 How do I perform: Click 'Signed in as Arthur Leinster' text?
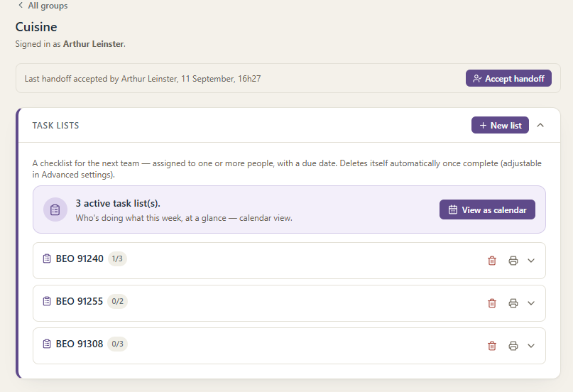point(70,44)
